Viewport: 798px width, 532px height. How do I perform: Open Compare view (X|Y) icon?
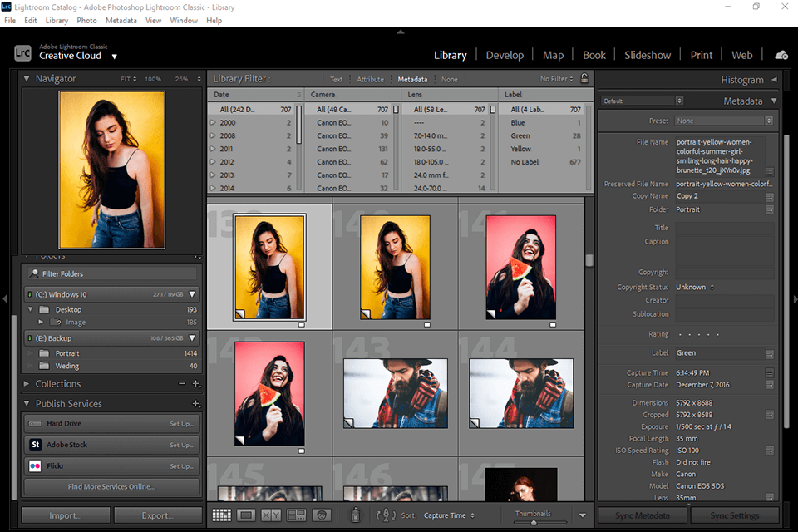click(271, 515)
